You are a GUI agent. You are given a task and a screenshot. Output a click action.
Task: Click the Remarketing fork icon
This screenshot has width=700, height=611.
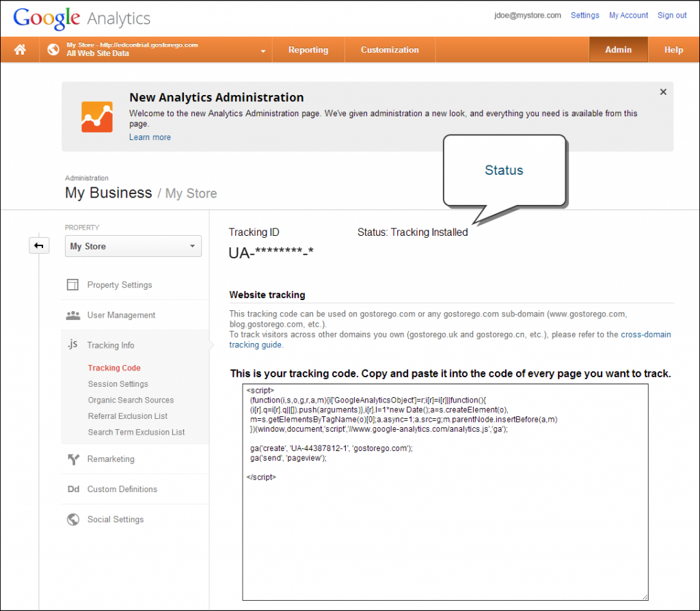click(73, 459)
